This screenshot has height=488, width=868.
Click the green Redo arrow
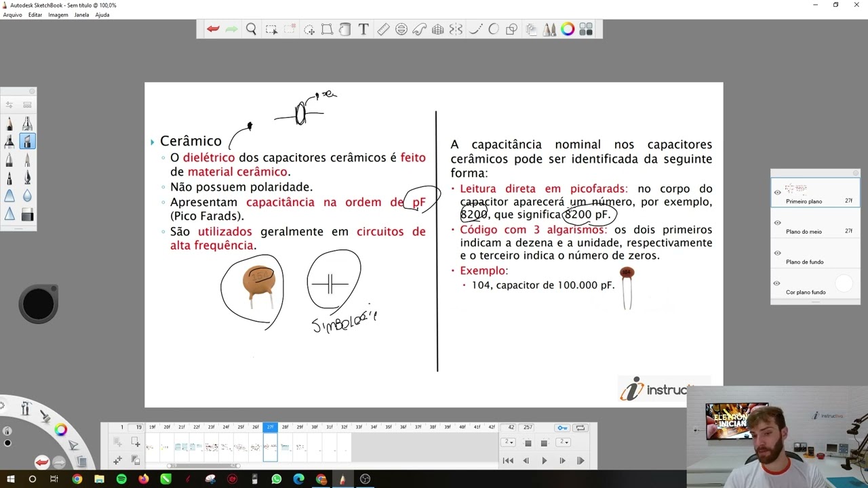pyautogui.click(x=232, y=29)
